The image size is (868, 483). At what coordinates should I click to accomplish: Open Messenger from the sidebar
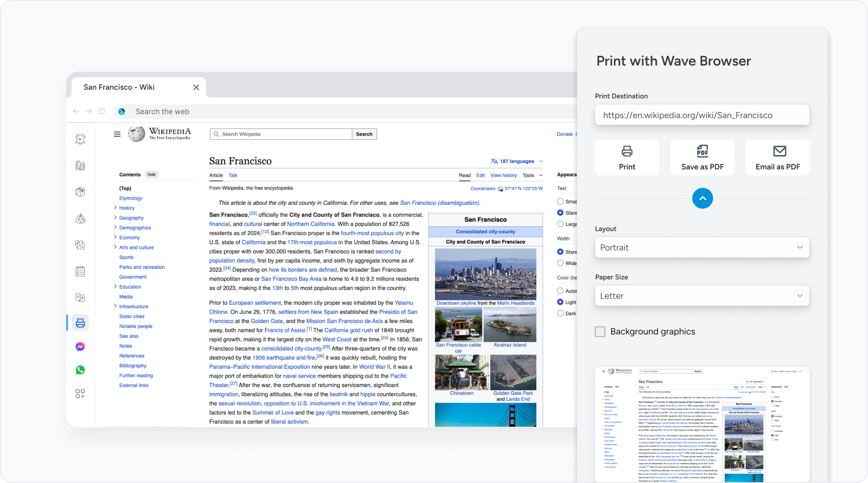point(80,346)
